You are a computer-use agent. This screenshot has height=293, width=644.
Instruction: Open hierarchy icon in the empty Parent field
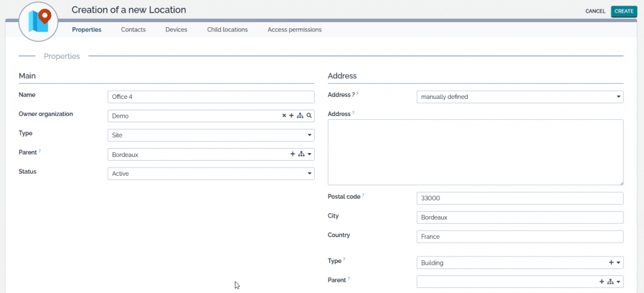pos(611,282)
